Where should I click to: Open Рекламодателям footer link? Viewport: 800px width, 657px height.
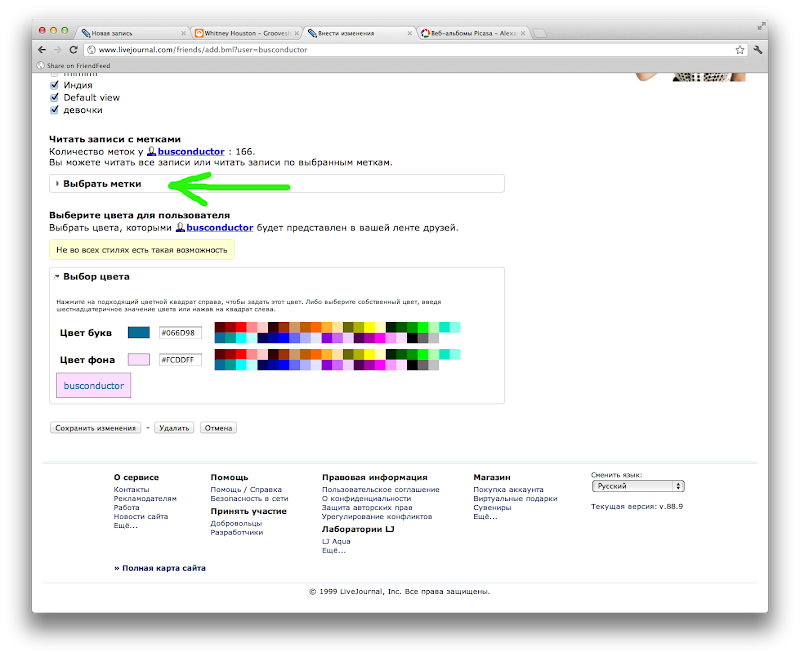pyautogui.click(x=145, y=498)
